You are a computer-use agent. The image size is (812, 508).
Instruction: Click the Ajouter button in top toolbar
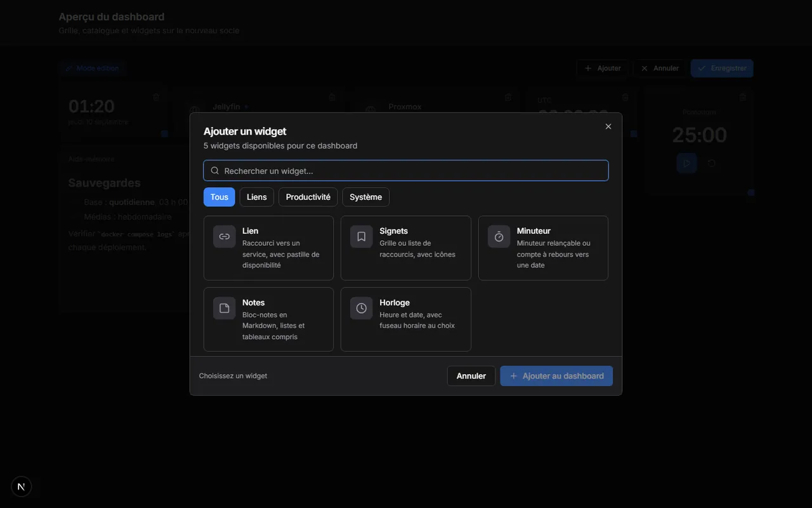(603, 68)
